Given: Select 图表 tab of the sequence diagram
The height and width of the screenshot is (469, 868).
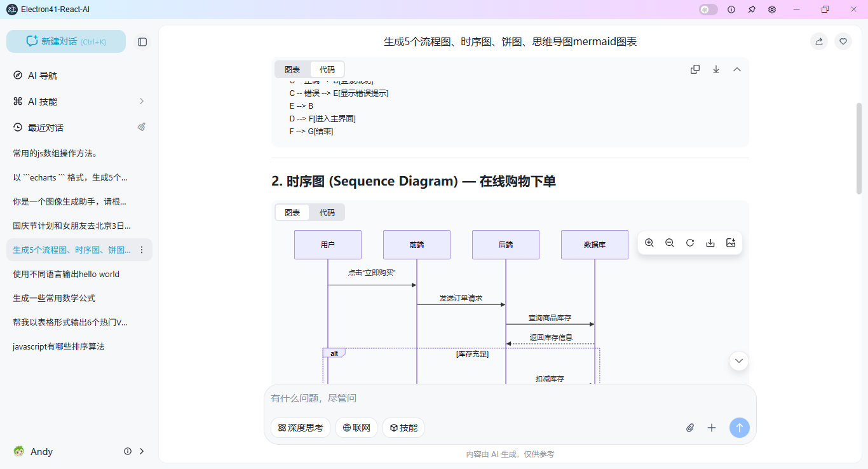Looking at the screenshot, I should point(292,212).
